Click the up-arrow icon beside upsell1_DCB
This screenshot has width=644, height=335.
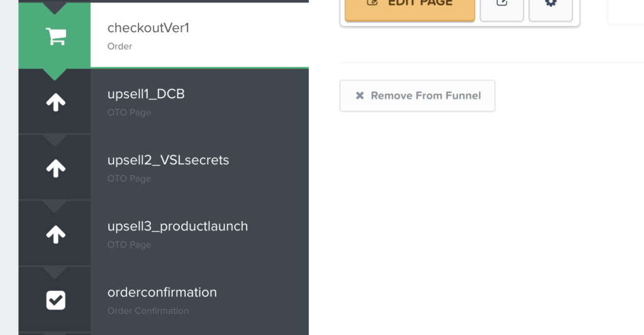[56, 103]
